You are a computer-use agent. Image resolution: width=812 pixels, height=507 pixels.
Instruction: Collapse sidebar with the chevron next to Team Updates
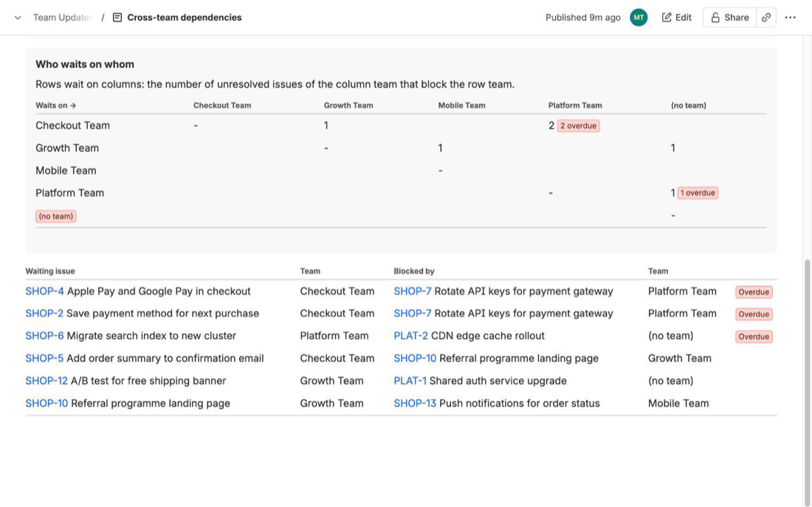click(18, 18)
